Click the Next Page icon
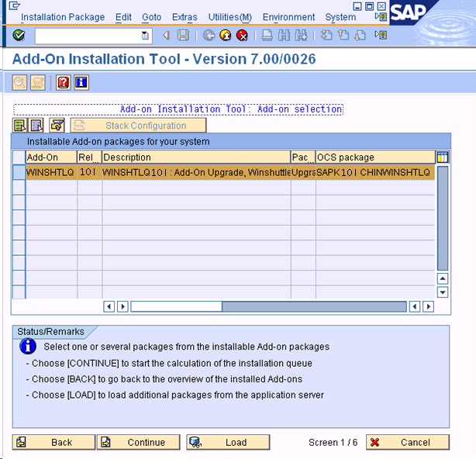The width and height of the screenshot is (476, 459). 360,36
